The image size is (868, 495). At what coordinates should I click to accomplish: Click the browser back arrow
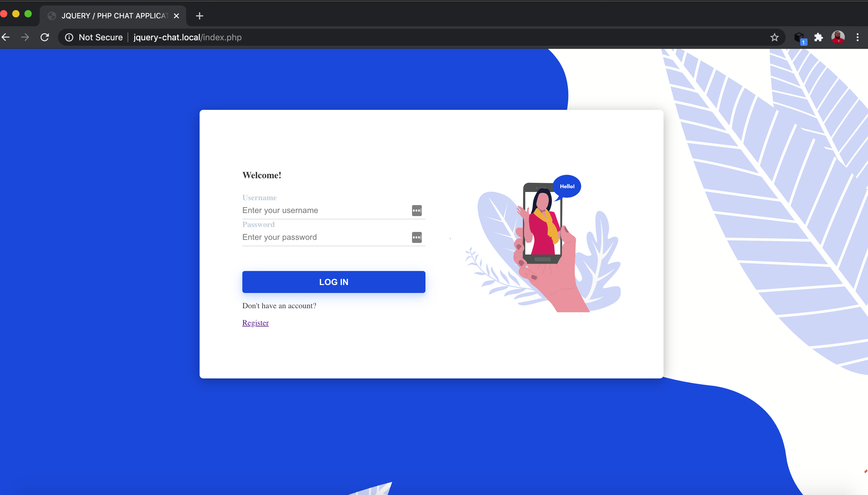tap(5, 37)
